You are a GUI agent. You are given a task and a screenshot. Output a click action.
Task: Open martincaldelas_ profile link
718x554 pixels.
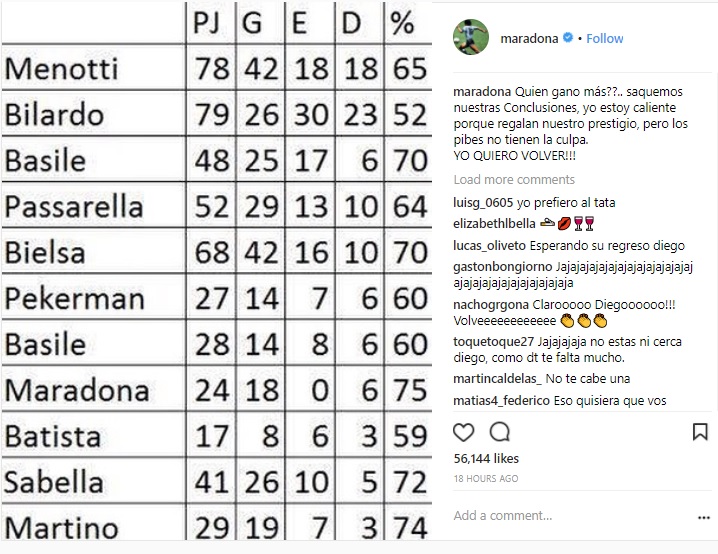click(497, 379)
